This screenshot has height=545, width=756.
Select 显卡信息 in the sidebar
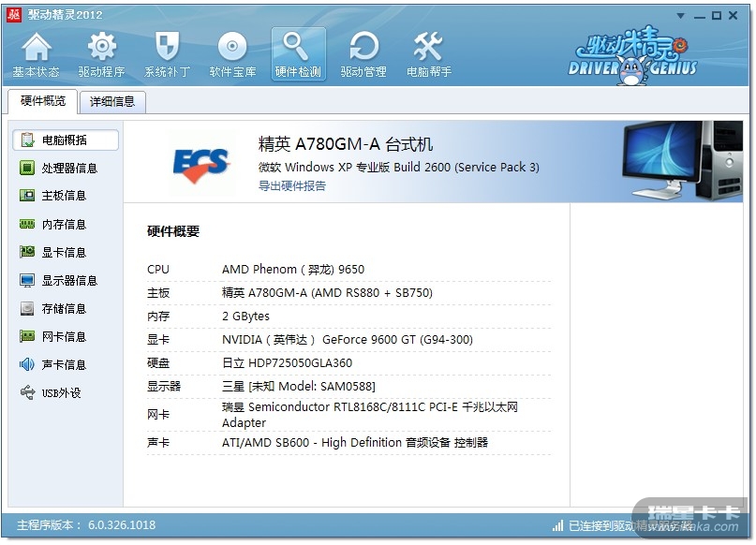65,252
